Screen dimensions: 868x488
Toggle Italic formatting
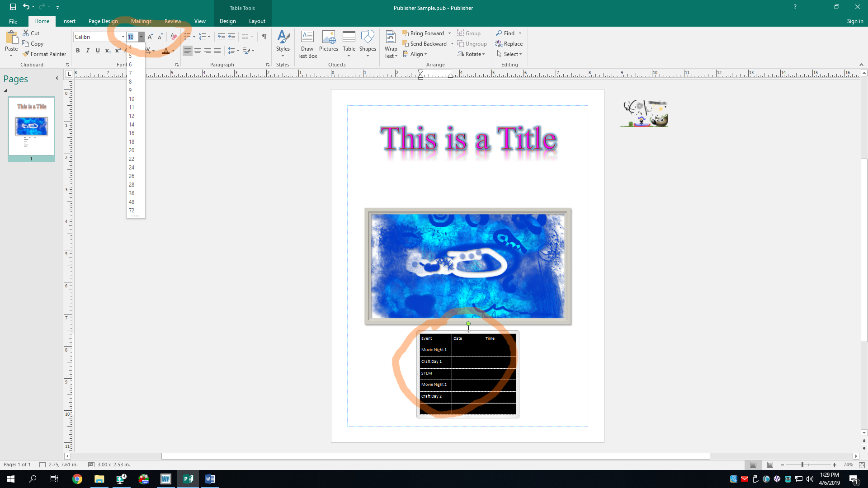pyautogui.click(x=88, y=51)
